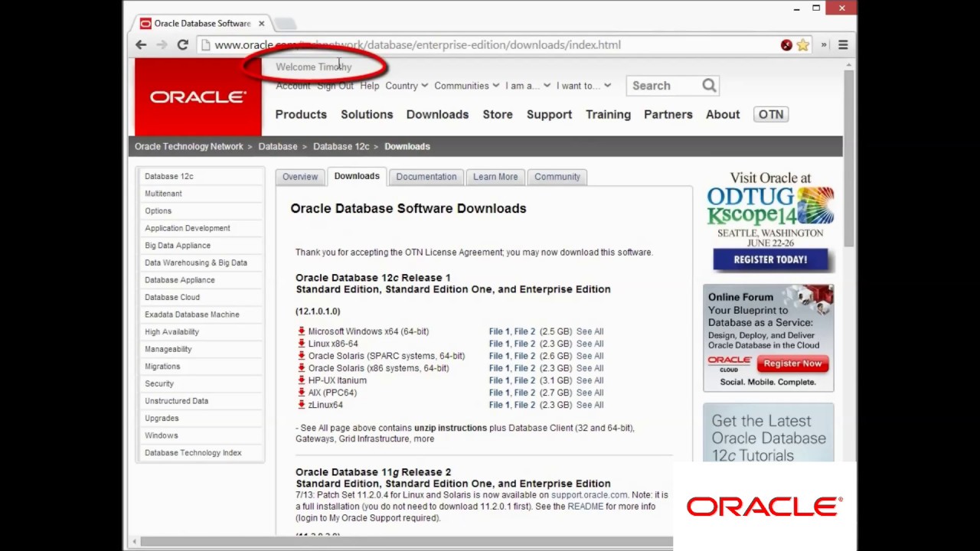Open High Availability sidebar link
Screen dimensions: 980x551
[x=171, y=332]
